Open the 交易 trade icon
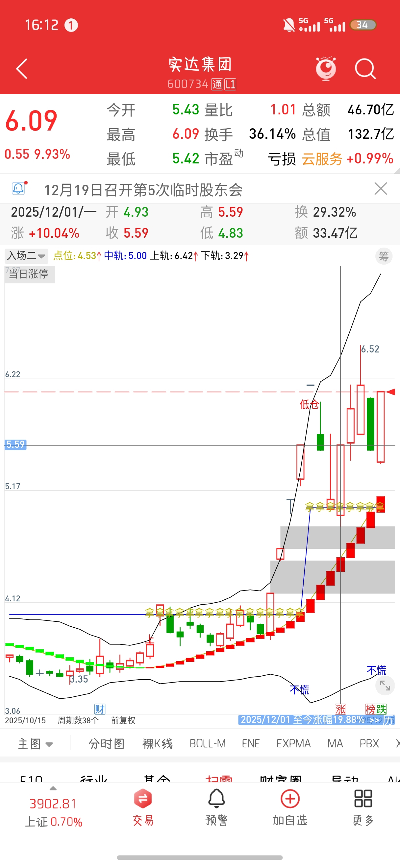The width and height of the screenshot is (400, 868). pos(143,808)
